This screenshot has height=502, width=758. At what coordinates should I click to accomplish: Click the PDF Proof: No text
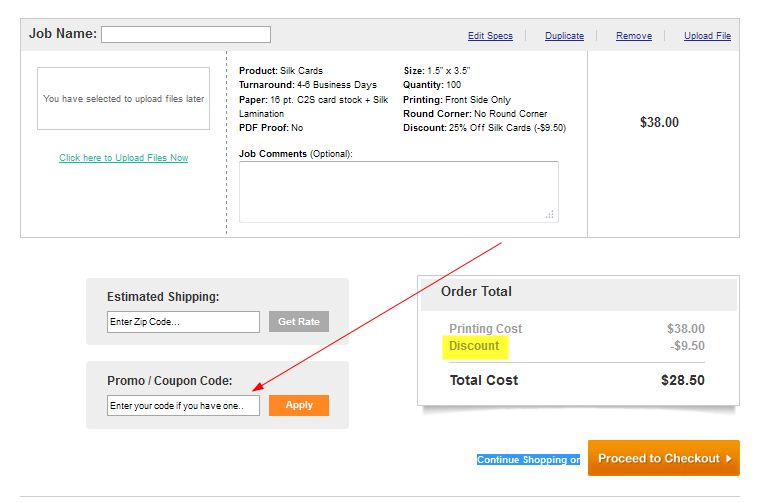coord(271,128)
